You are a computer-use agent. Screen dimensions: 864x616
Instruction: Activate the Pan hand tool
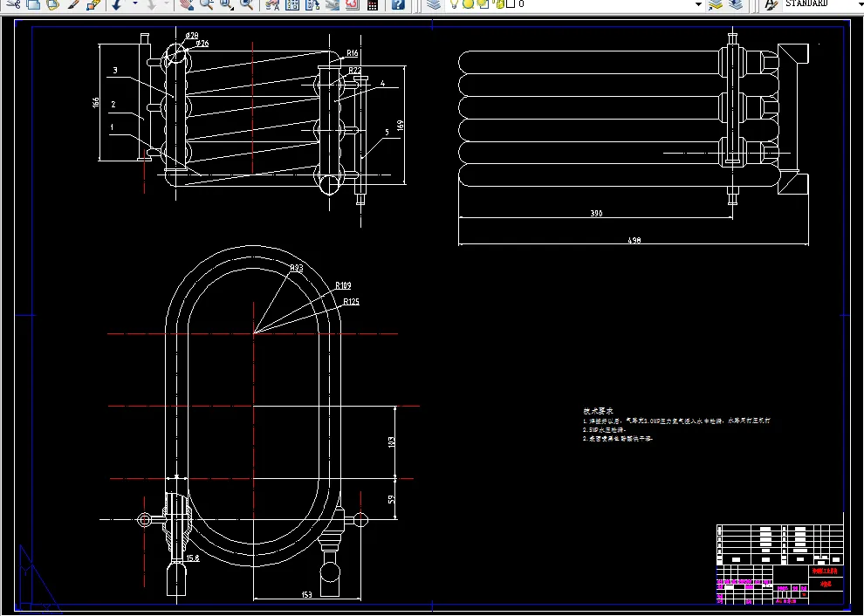click(x=187, y=3)
